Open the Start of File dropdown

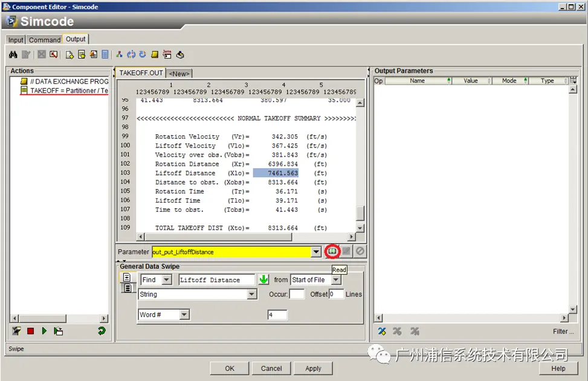[x=336, y=279]
